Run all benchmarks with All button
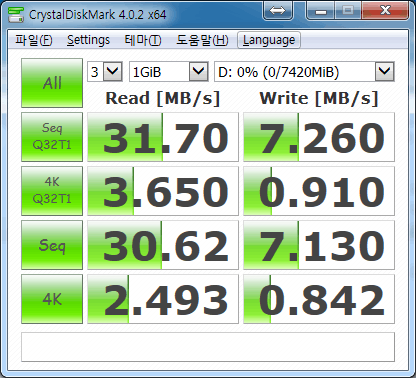Viewport: 416px width, 378px height. tap(52, 83)
